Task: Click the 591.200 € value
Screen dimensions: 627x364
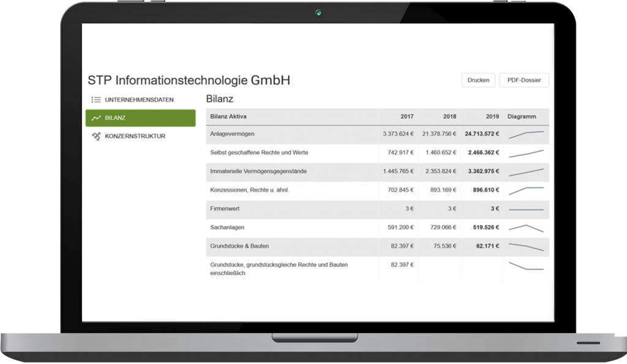Action: [x=400, y=228]
